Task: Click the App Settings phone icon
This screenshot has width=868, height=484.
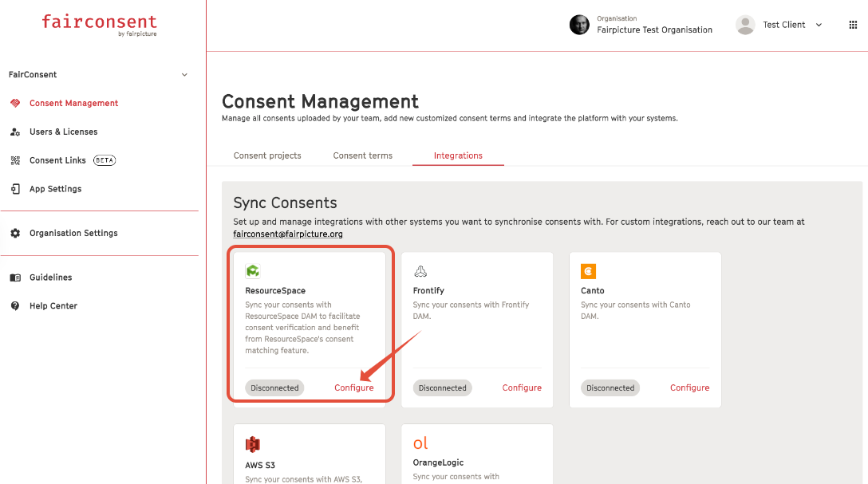Action: pos(15,189)
